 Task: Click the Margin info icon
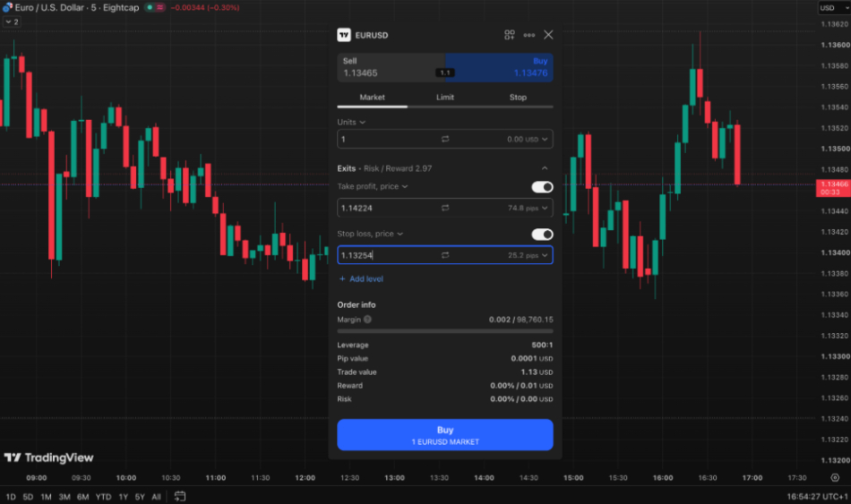click(x=367, y=320)
